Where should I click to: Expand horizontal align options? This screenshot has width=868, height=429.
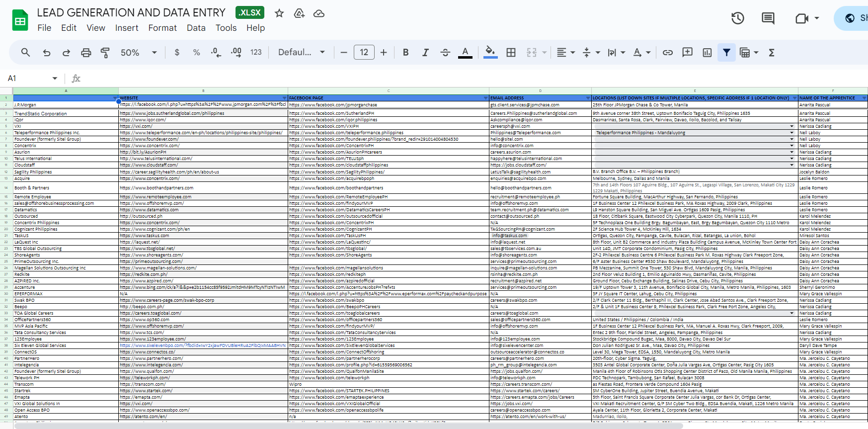pyautogui.click(x=572, y=52)
